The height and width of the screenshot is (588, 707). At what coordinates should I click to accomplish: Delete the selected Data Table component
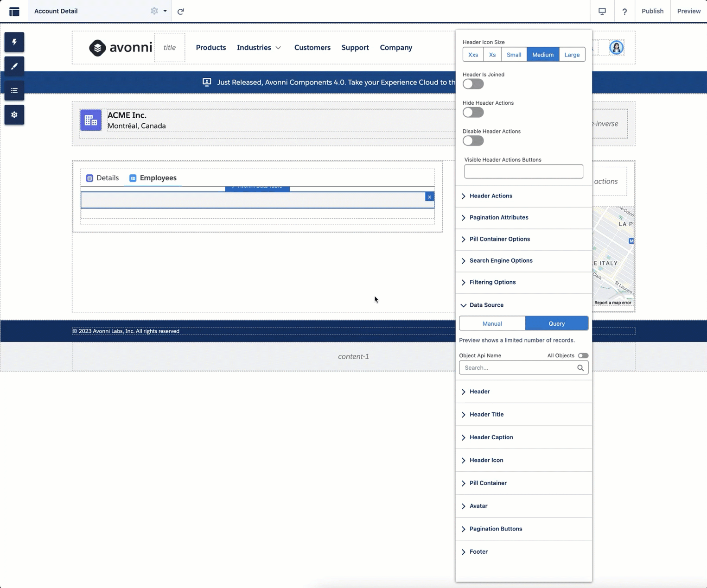[429, 197]
